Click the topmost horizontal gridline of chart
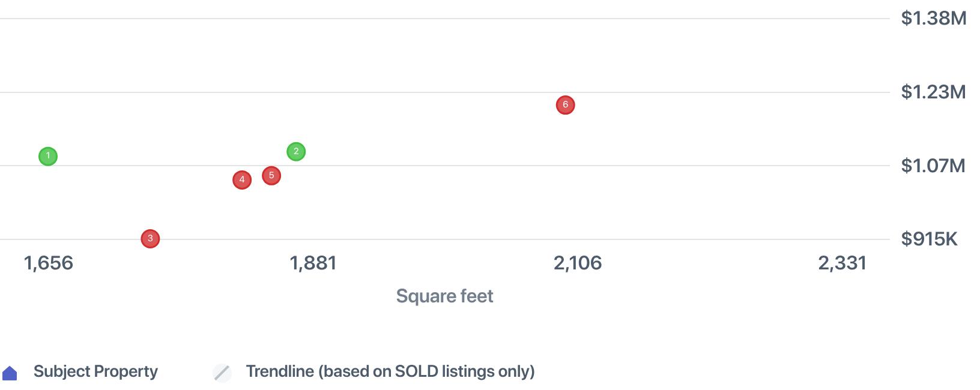The image size is (980, 390). 444,19
